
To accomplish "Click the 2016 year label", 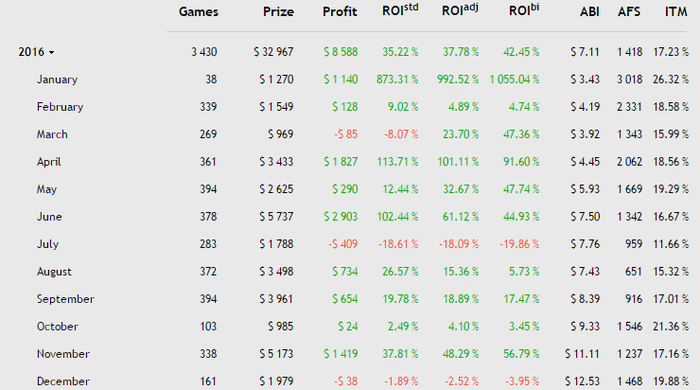I will [31, 52].
